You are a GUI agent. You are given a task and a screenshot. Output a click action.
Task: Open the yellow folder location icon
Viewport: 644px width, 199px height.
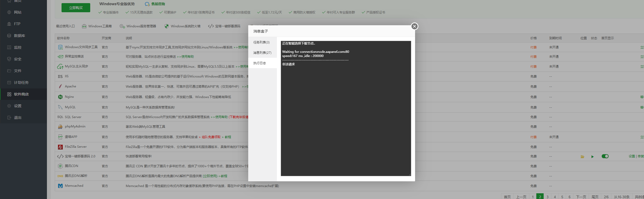tap(582, 157)
